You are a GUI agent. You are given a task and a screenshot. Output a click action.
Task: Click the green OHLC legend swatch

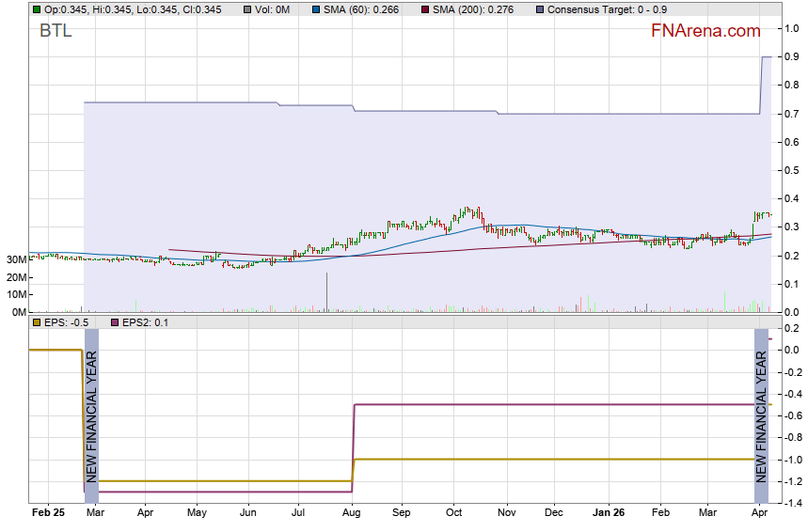point(37,9)
